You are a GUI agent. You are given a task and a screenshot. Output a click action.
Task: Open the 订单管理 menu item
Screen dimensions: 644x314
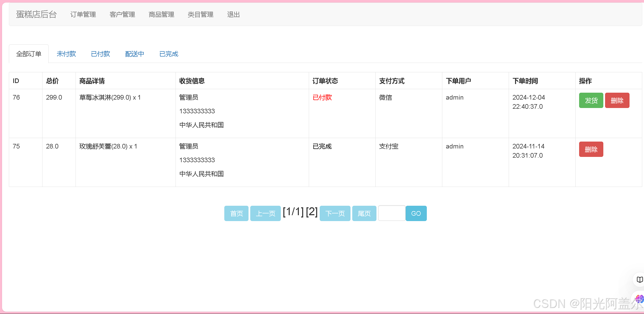tap(83, 15)
